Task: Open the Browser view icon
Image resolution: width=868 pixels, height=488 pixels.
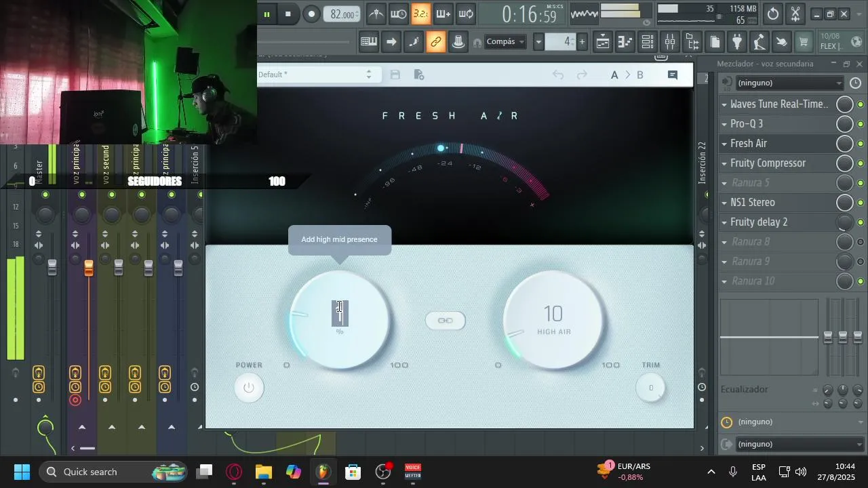Action: 692,42
